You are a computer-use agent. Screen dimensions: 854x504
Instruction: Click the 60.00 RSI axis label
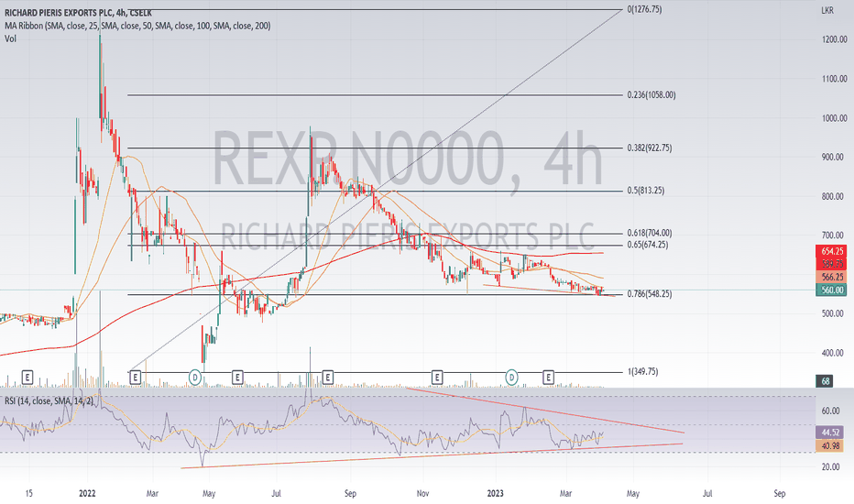[x=830, y=411]
